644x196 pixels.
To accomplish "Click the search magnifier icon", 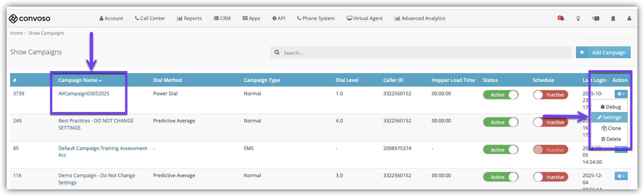I will (x=277, y=53).
